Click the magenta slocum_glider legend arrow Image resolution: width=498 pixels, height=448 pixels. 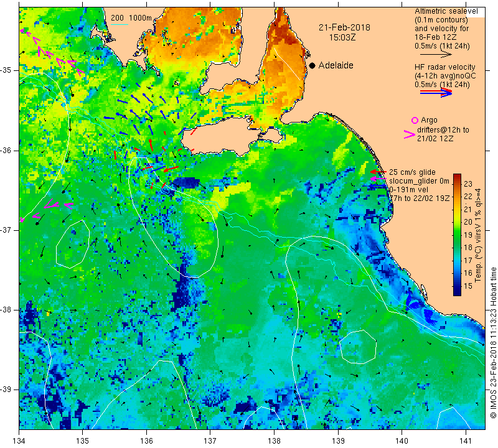(x=378, y=179)
